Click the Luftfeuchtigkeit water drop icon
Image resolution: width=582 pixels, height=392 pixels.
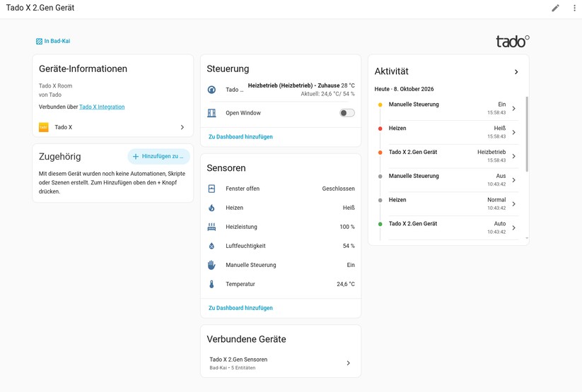click(211, 246)
